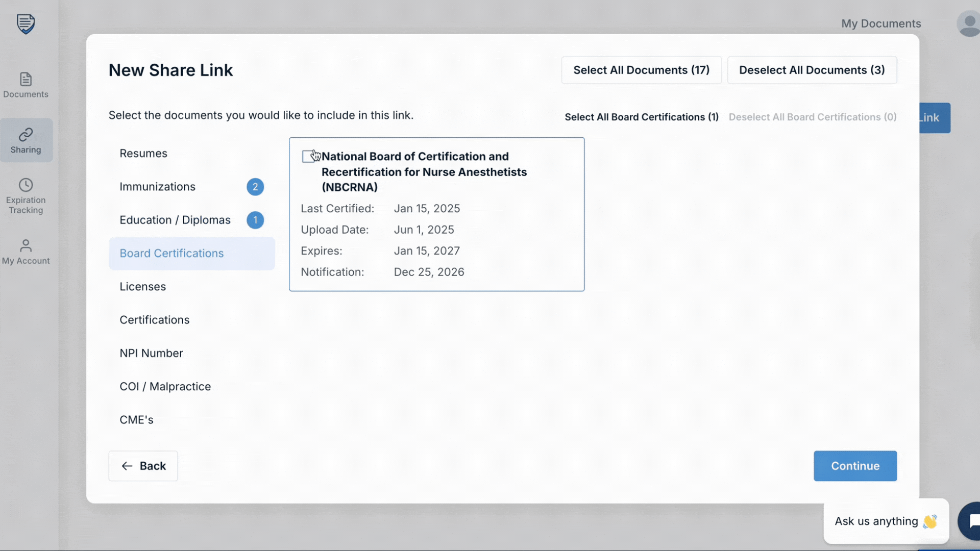Select the Immunizations category
Image resolution: width=980 pixels, height=551 pixels.
coord(192,187)
